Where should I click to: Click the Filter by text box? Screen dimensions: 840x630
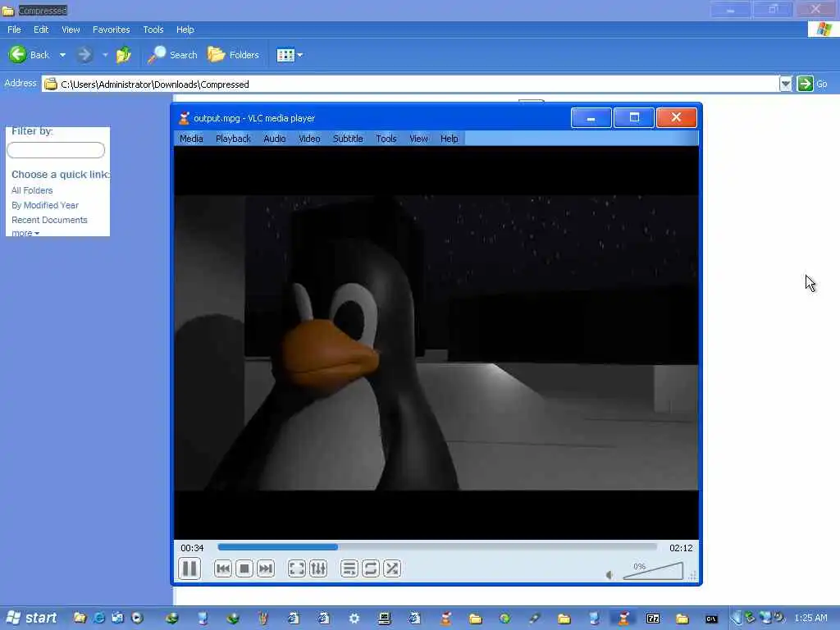pos(56,150)
